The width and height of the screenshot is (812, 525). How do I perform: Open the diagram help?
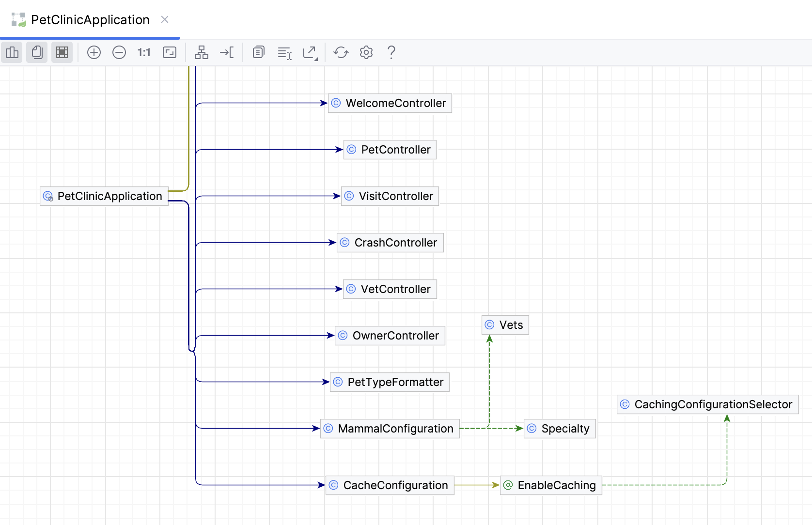tap(391, 52)
